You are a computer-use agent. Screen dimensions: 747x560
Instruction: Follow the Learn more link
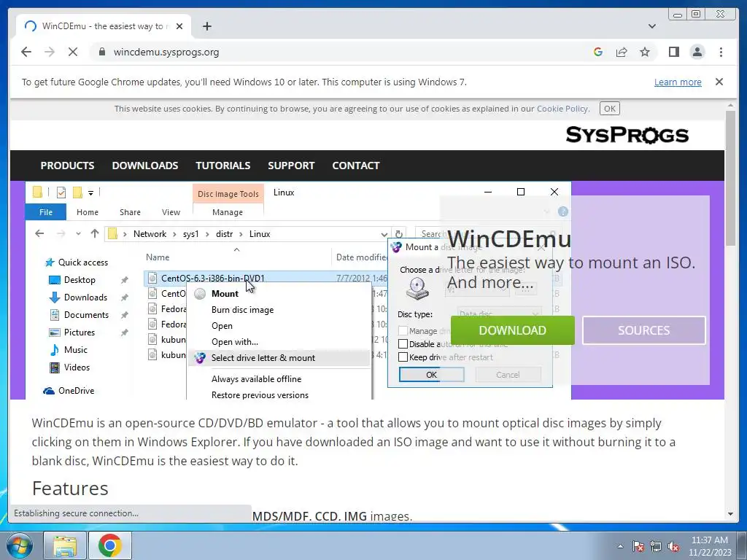[678, 82]
